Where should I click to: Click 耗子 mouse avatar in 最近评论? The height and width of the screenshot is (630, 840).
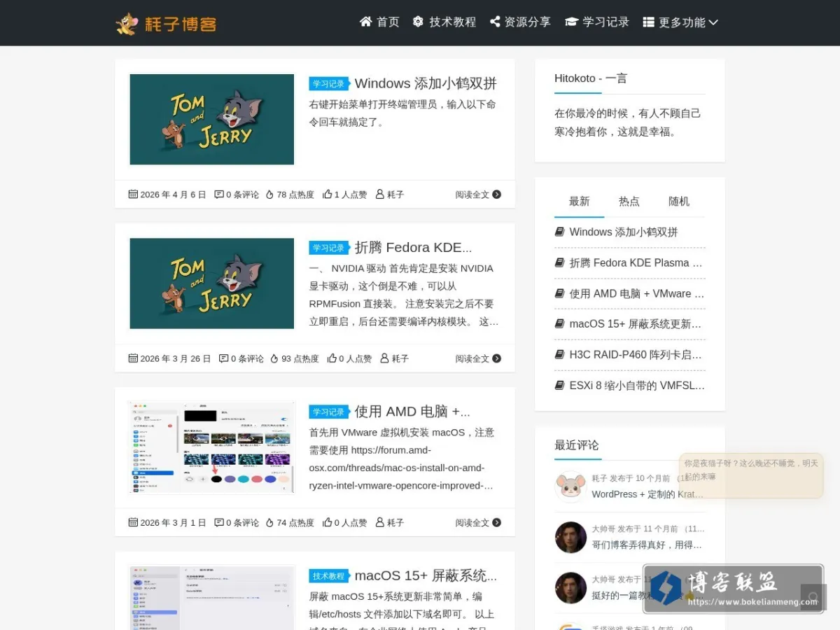[x=570, y=486]
